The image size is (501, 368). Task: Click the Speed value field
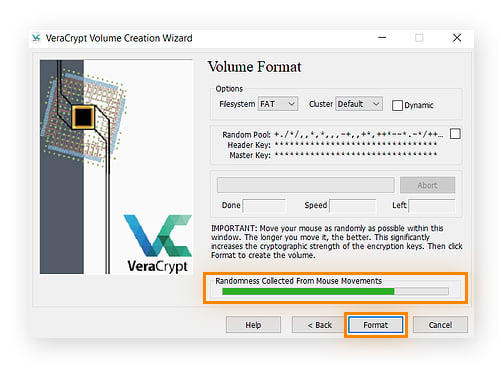(x=353, y=206)
